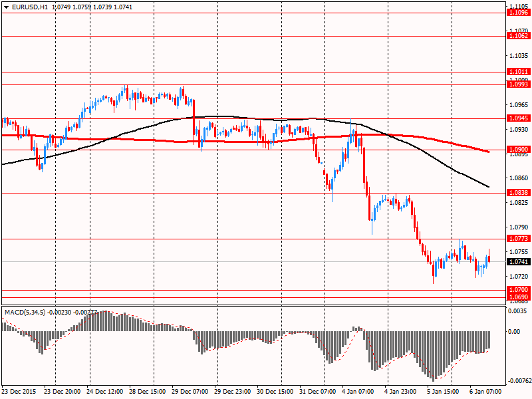Click the 28 Dec 15:00 time label
The image size is (532, 399).
point(147,391)
